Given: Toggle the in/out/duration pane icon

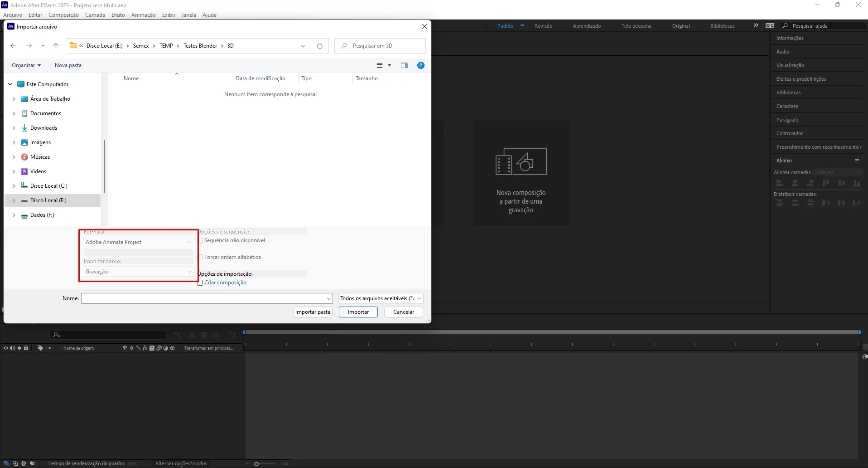Looking at the screenshot, I should coord(24,463).
